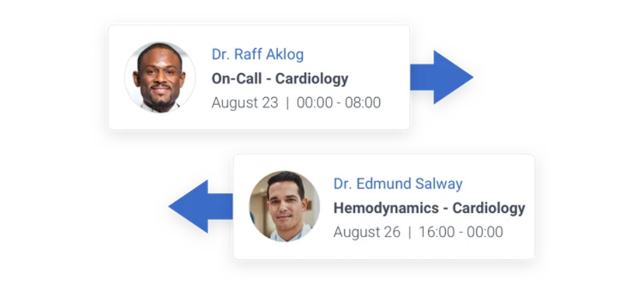
Task: Open Dr. Raff Aklog's profile photo
Action: (160, 77)
